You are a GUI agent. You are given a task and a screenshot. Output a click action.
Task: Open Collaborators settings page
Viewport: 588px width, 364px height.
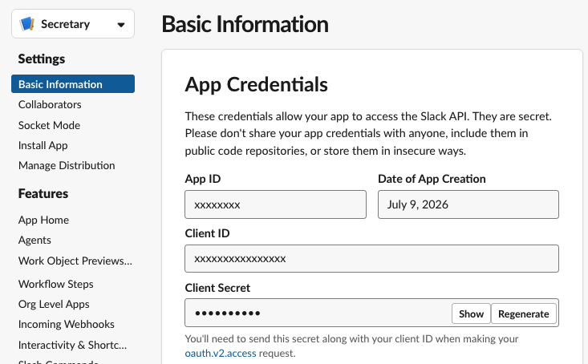pos(50,104)
